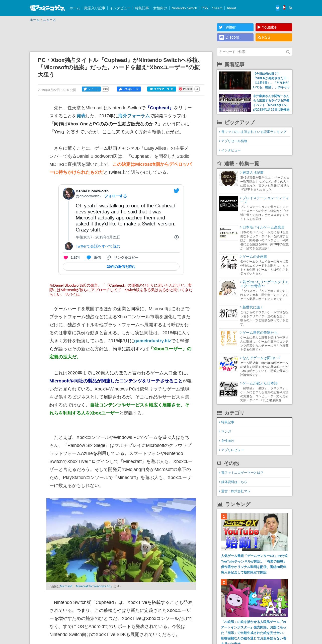The height and width of the screenshot is (644, 322).
Task: Open 日本モバイルゲーム産業史 series link
Action: pos(263,227)
